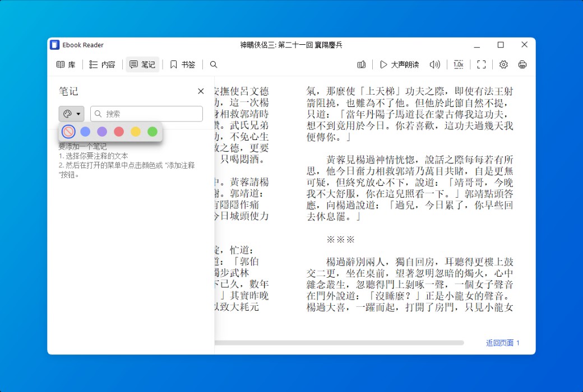The width and height of the screenshot is (583, 392).
Task: Open the reader settings gear
Action: pyautogui.click(x=503, y=64)
